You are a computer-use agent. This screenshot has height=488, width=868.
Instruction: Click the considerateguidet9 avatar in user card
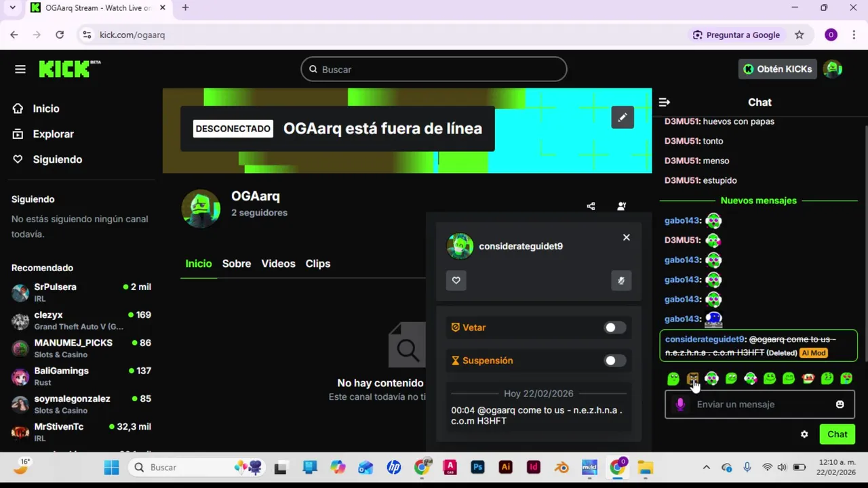(460, 246)
